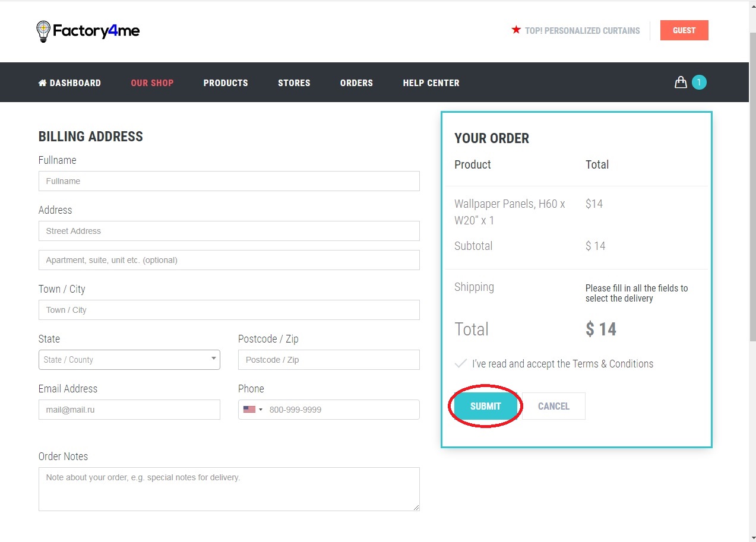Open the Stores menu item
Viewport: 756px width, 542px height.
[294, 83]
